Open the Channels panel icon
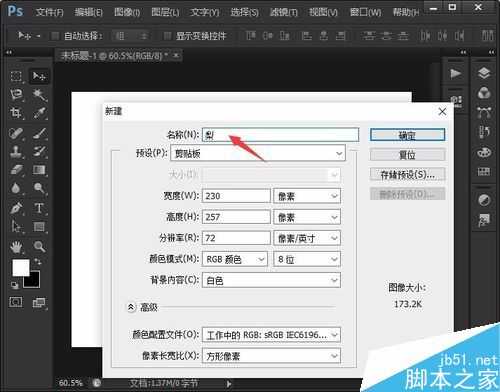 pyautogui.click(x=484, y=93)
